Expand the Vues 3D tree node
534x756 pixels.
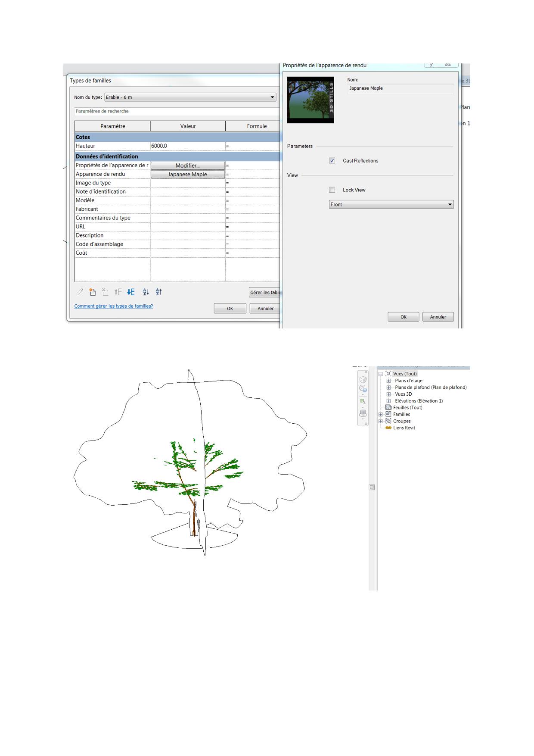pyautogui.click(x=388, y=394)
